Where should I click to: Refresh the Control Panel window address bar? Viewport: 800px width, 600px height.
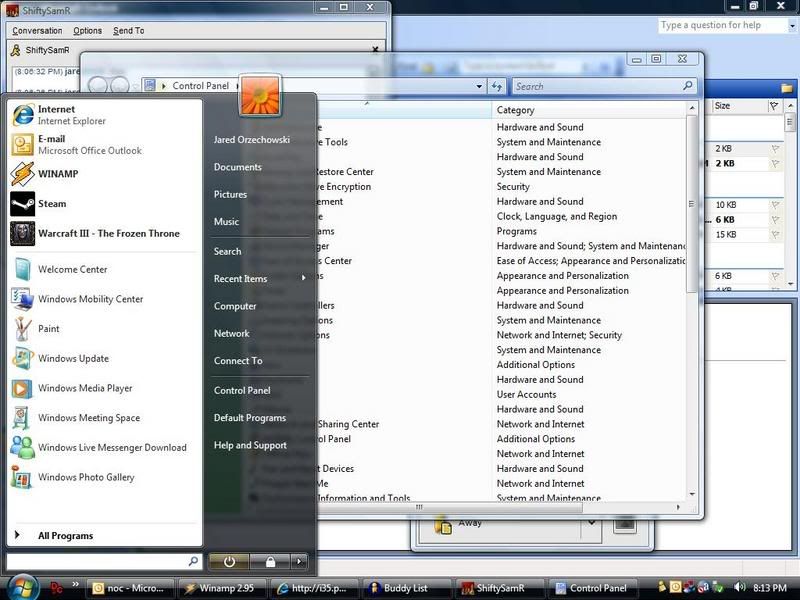point(496,86)
